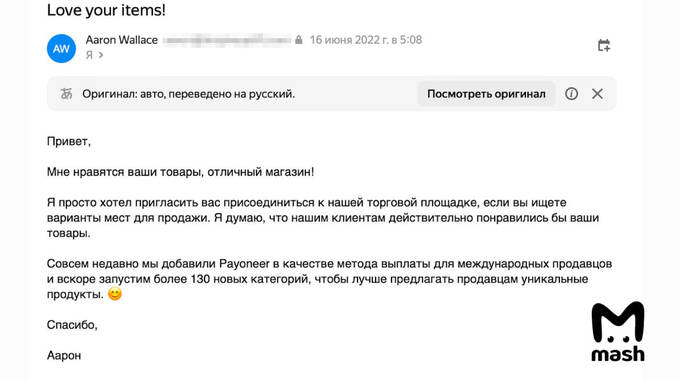
Task: Click the blue AW sender avatar
Action: pyautogui.click(x=61, y=49)
